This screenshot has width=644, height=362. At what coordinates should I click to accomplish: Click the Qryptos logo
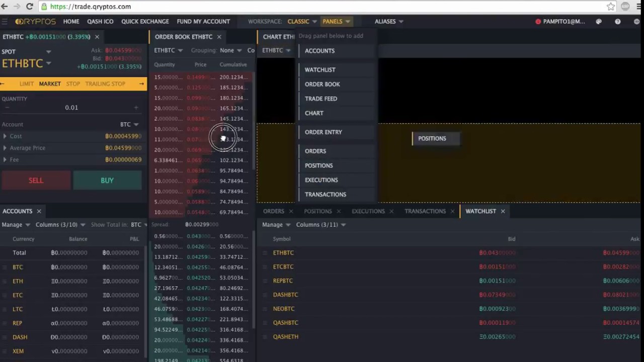[35, 22]
